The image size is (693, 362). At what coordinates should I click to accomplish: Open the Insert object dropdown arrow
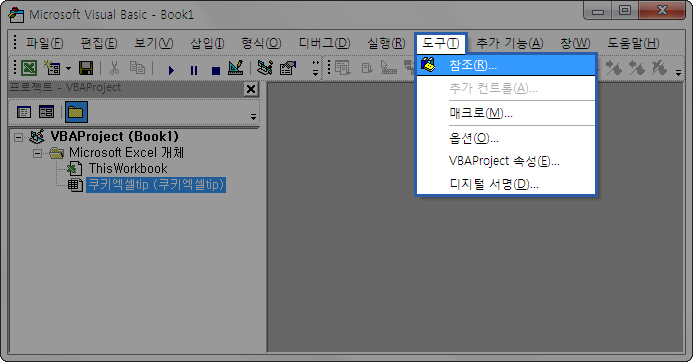pos(69,69)
